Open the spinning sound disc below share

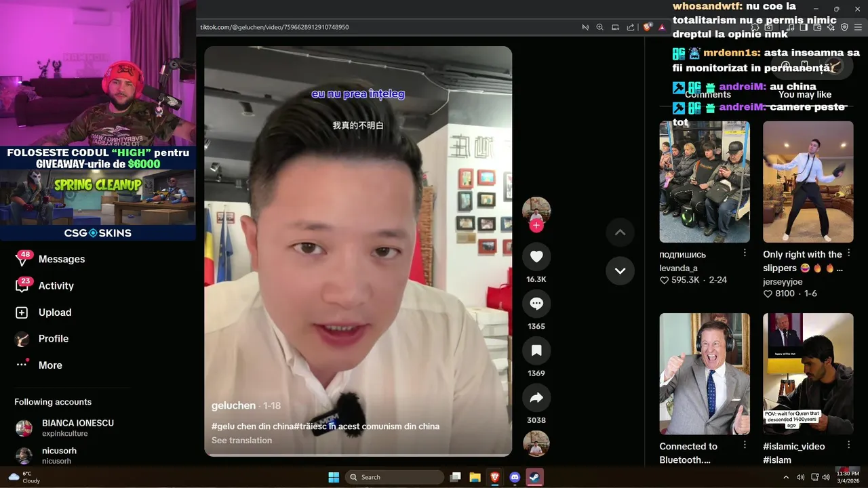coord(536,444)
